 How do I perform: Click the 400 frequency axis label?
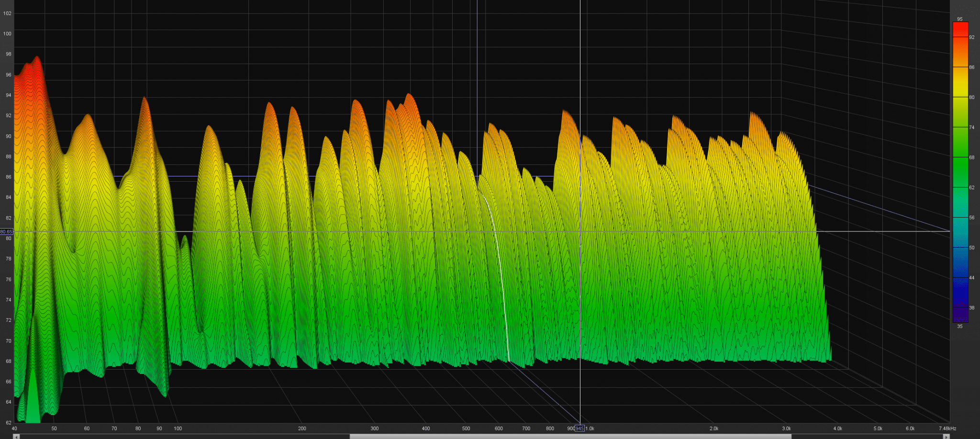click(426, 428)
